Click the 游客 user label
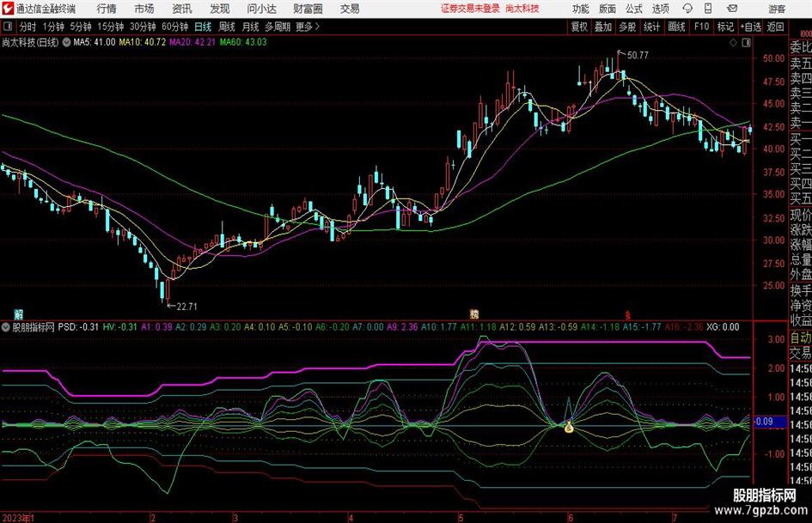Image resolution: width=812 pixels, height=523 pixels. click(777, 9)
